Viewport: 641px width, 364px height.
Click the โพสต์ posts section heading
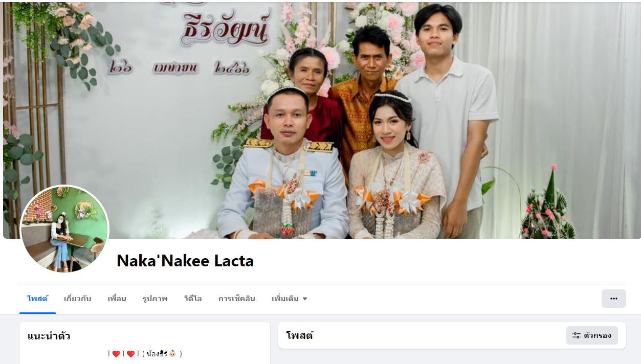click(300, 335)
